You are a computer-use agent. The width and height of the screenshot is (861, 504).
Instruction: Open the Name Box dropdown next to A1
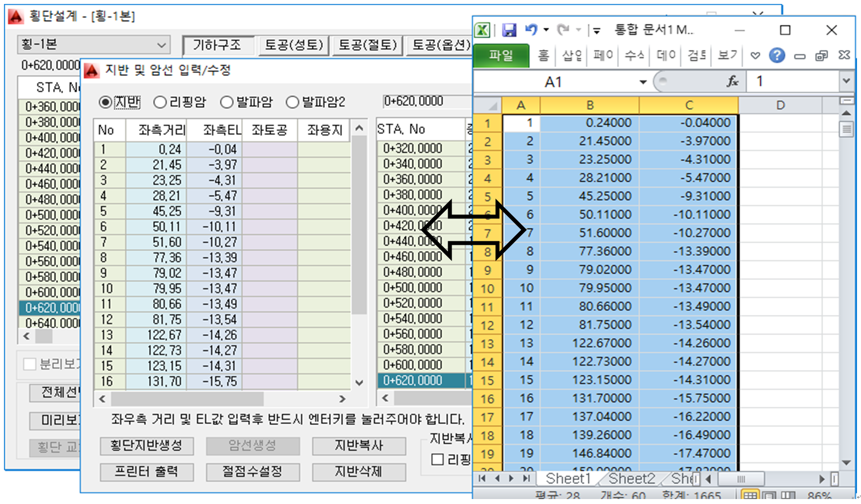(643, 82)
